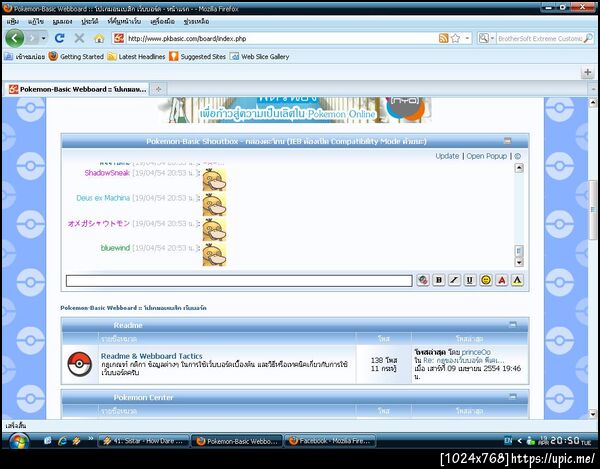Open the smiley emoticon picker
Viewport: 600px width, 469px height.
[x=486, y=280]
